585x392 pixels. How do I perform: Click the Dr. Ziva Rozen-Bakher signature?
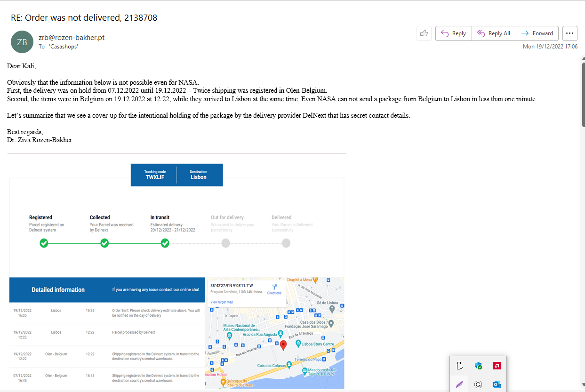pyautogui.click(x=40, y=140)
